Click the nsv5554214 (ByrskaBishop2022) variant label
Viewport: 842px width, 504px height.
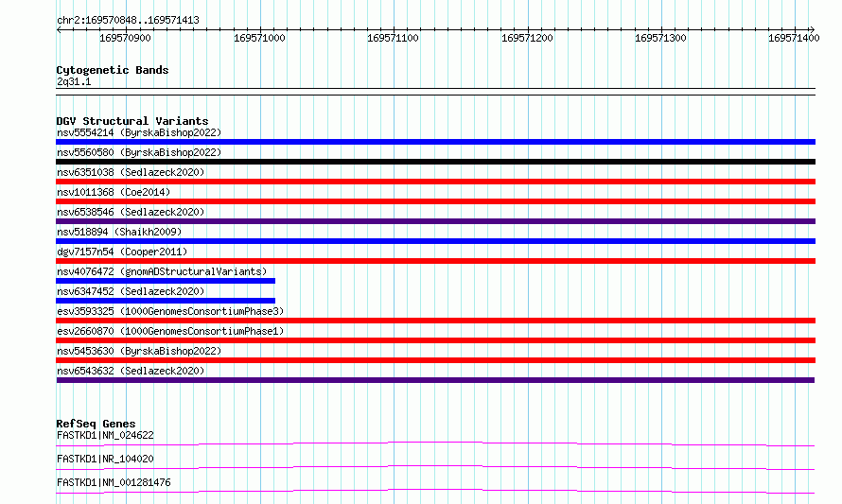(139, 132)
